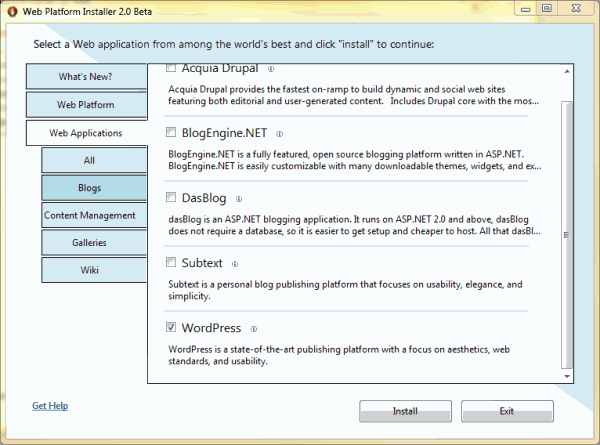Click the description 'dasBlog is an ASP.NET blogging application'
The image size is (600, 445).
click(354, 225)
